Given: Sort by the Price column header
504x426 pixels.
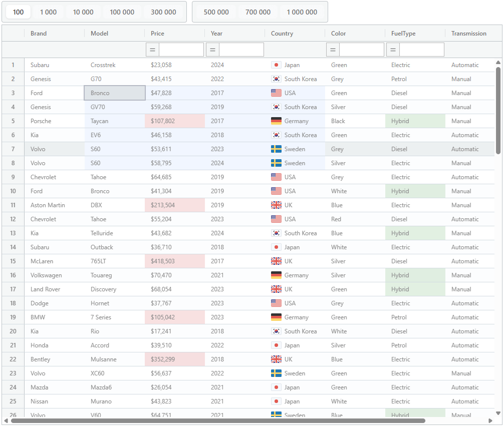Looking at the screenshot, I should click(x=157, y=34).
